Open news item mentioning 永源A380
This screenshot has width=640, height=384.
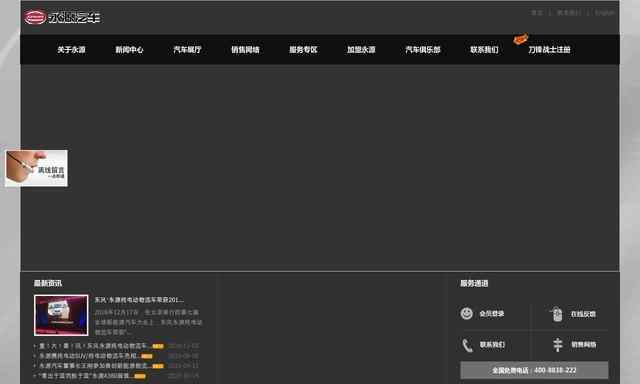pyautogui.click(x=85, y=375)
